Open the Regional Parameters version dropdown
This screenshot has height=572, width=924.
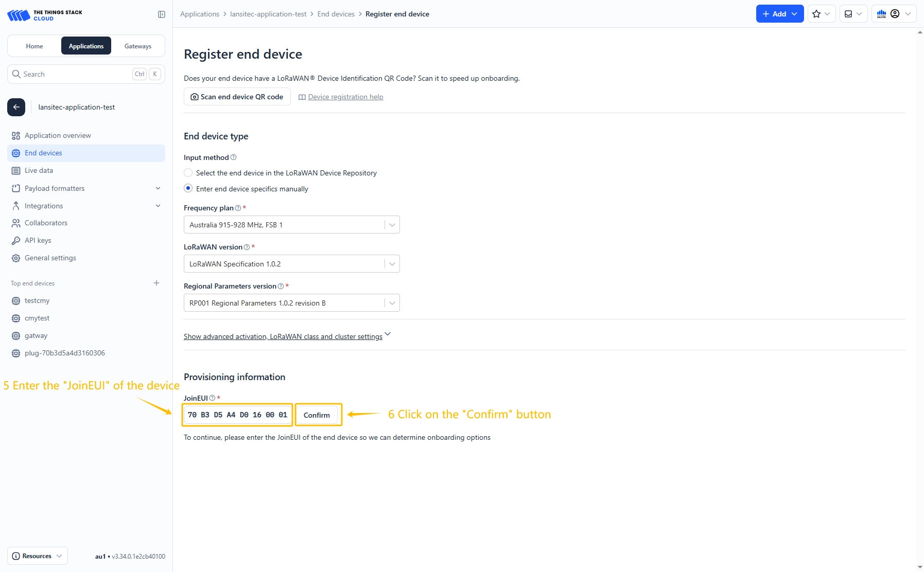(x=291, y=303)
